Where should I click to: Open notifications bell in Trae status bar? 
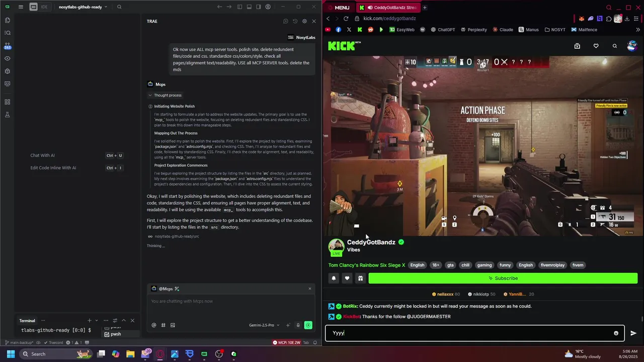(314, 342)
